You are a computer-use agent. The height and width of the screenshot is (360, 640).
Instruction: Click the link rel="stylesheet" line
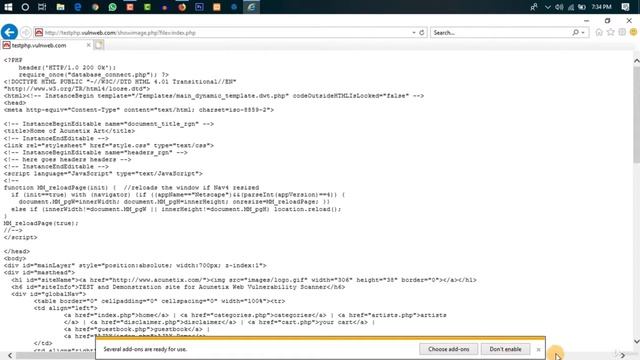pos(109,145)
